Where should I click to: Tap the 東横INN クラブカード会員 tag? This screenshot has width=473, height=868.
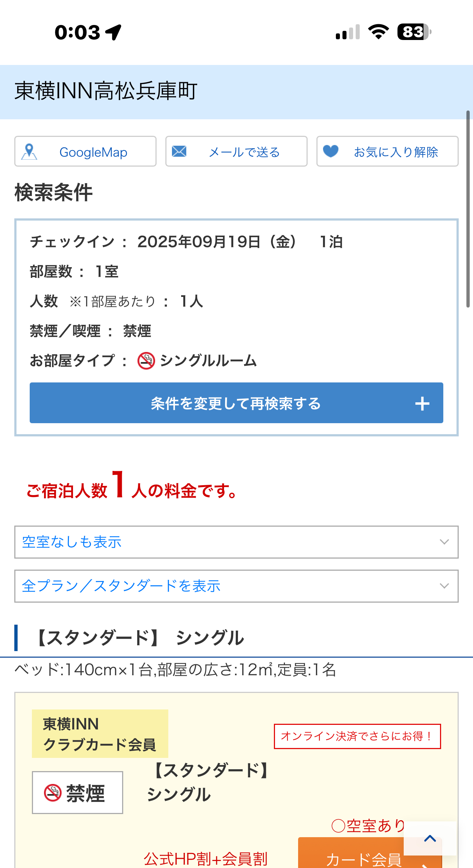pyautogui.click(x=100, y=734)
